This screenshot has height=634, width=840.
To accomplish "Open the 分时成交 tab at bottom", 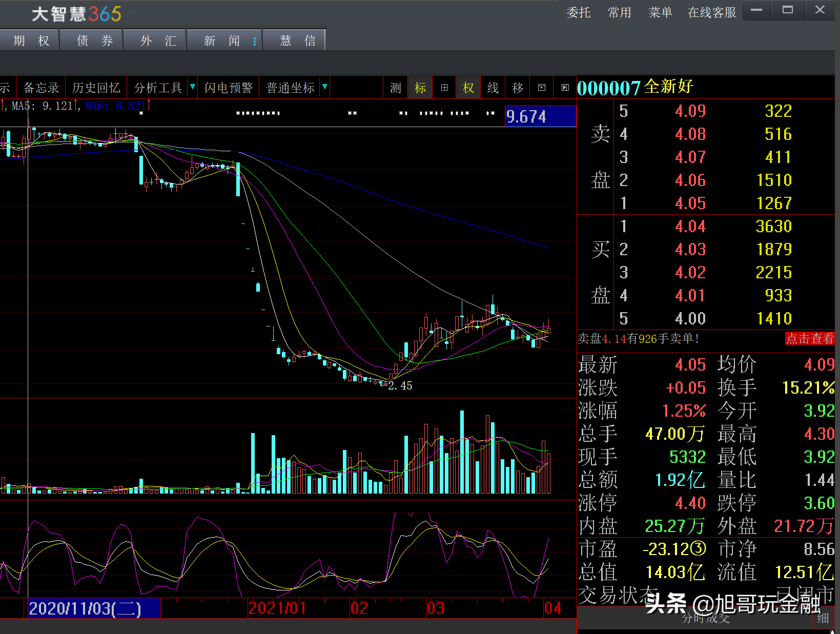I will 706,618.
